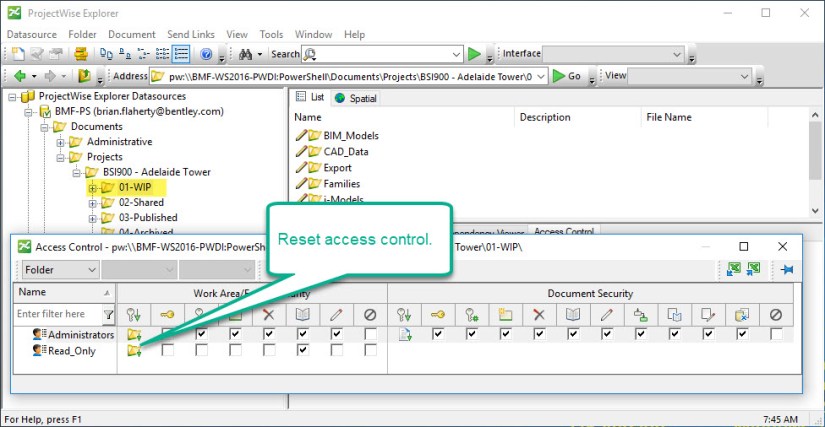
Task: Select the Access Control tab
Action: click(x=564, y=231)
